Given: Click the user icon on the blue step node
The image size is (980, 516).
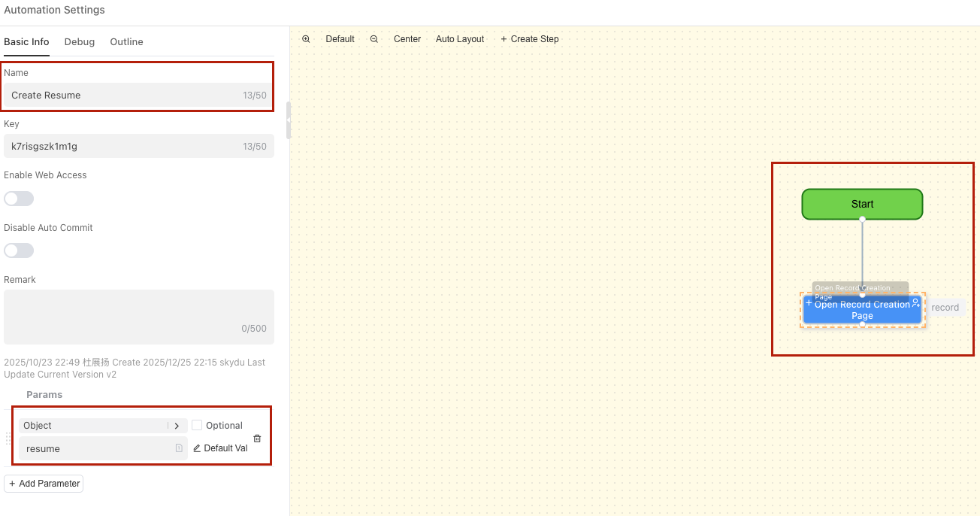Looking at the screenshot, I should 915,303.
